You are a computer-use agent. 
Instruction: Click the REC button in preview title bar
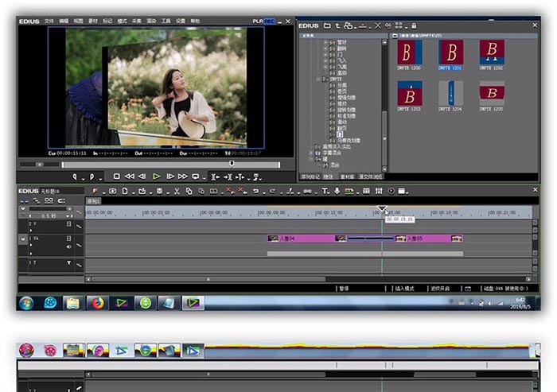[269, 21]
